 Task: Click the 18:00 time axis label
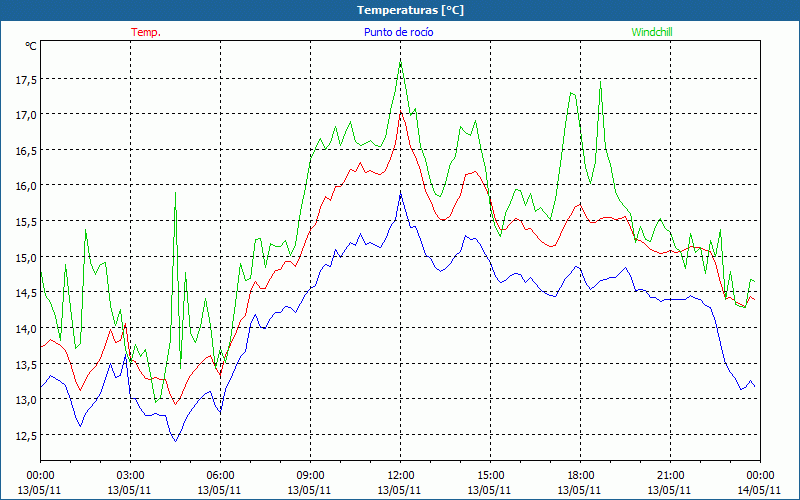coord(581,476)
